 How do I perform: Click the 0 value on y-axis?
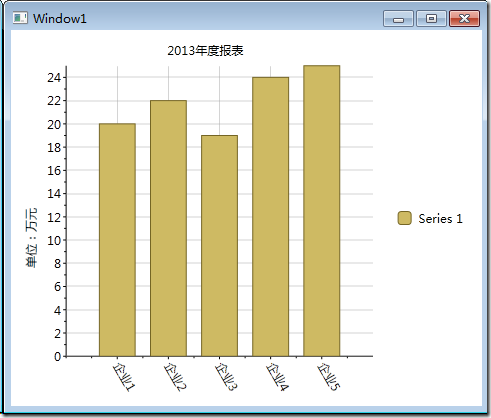coord(58,357)
